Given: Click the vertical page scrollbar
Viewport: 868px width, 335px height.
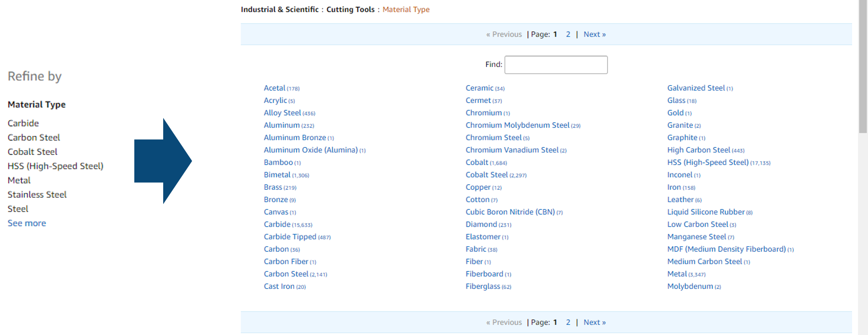Looking at the screenshot, I should tap(863, 167).
